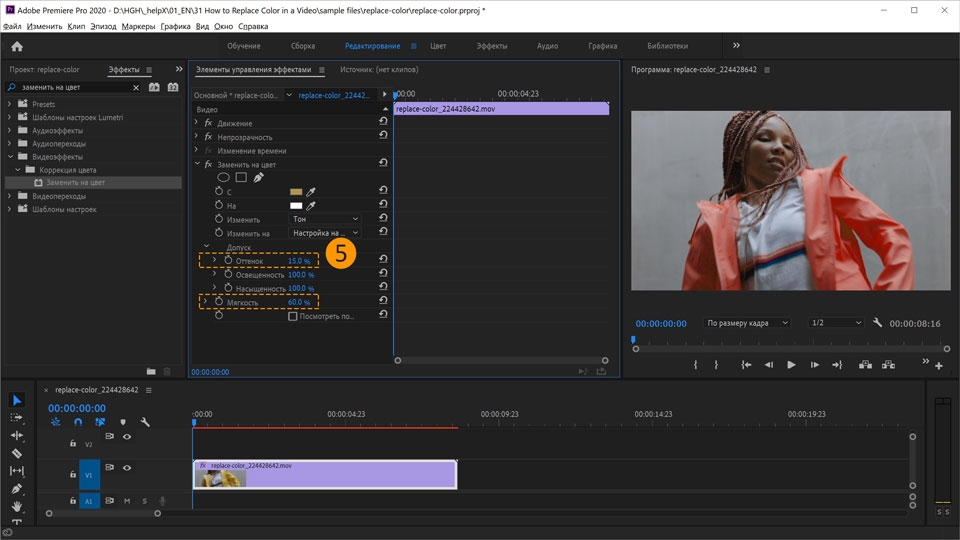The image size is (960, 540).
Task: Select the Razor tool in the toolbar
Action: pyautogui.click(x=17, y=453)
